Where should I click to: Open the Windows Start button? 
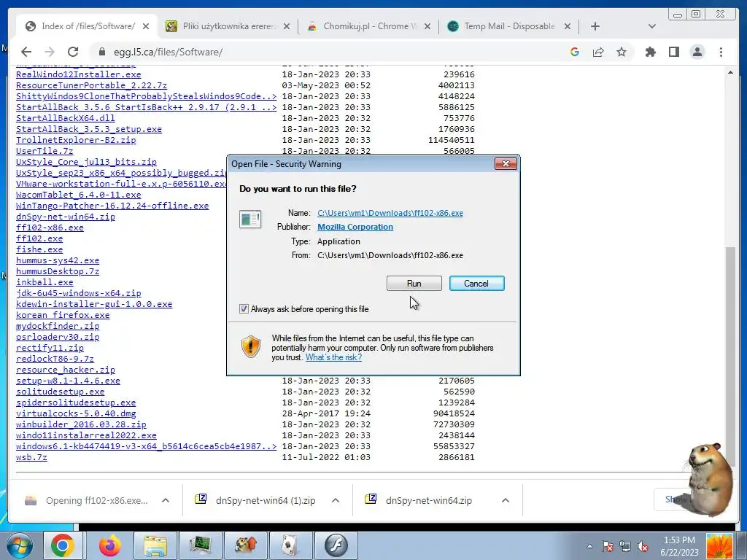click(x=19, y=545)
